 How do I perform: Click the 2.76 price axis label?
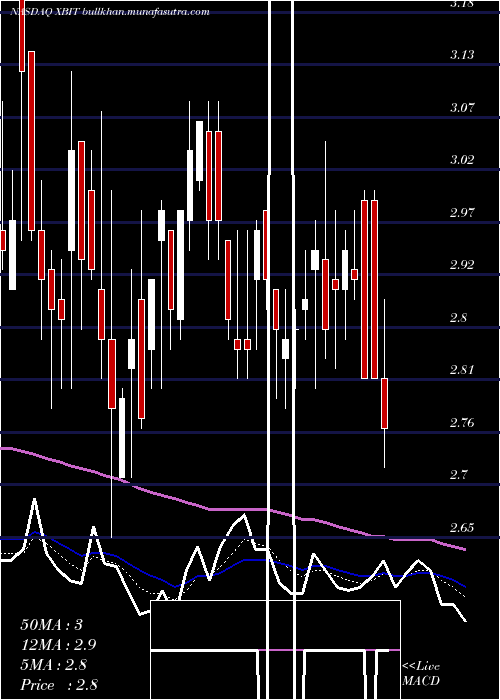pos(462,422)
